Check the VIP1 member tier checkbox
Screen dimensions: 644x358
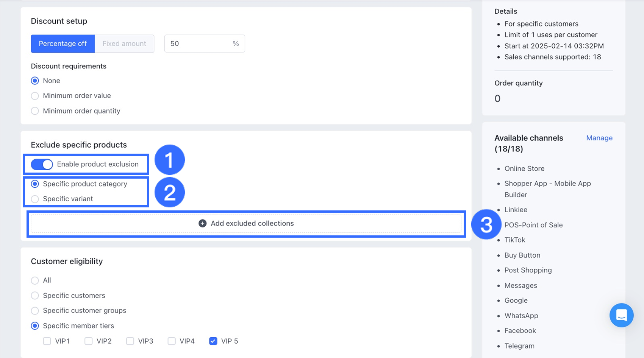pos(47,341)
